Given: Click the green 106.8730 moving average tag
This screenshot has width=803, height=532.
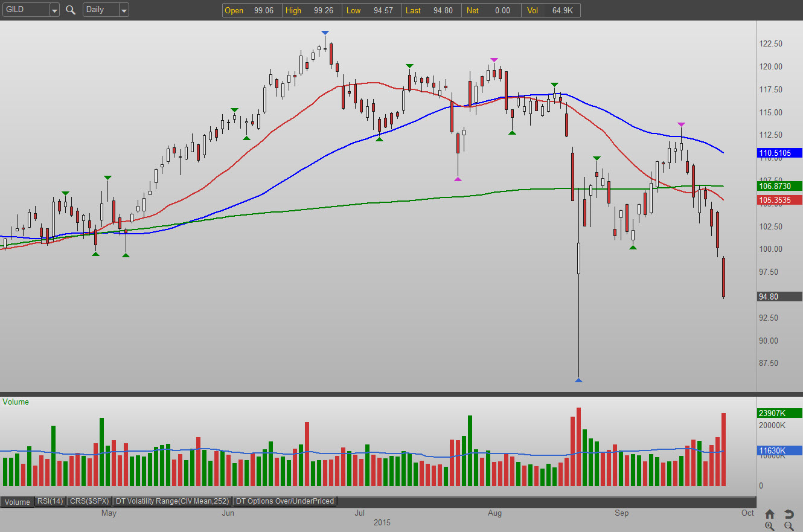Looking at the screenshot, I should [x=780, y=187].
